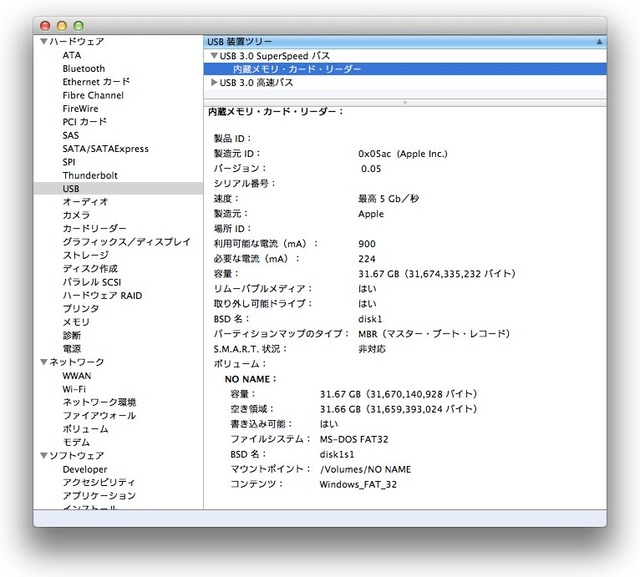Click the 0.05 version value
Viewport: 640px width, 577px height.
[x=371, y=169]
